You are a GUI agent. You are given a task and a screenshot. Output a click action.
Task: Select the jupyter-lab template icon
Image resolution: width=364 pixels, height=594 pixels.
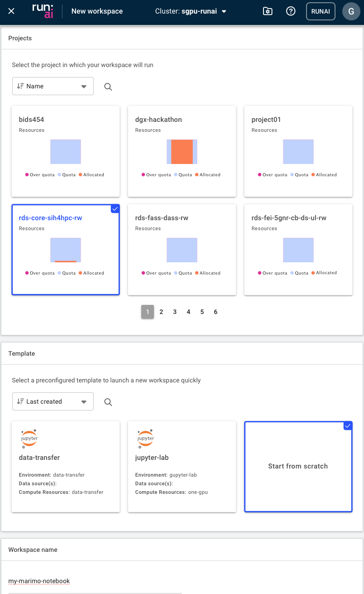pyautogui.click(x=146, y=438)
